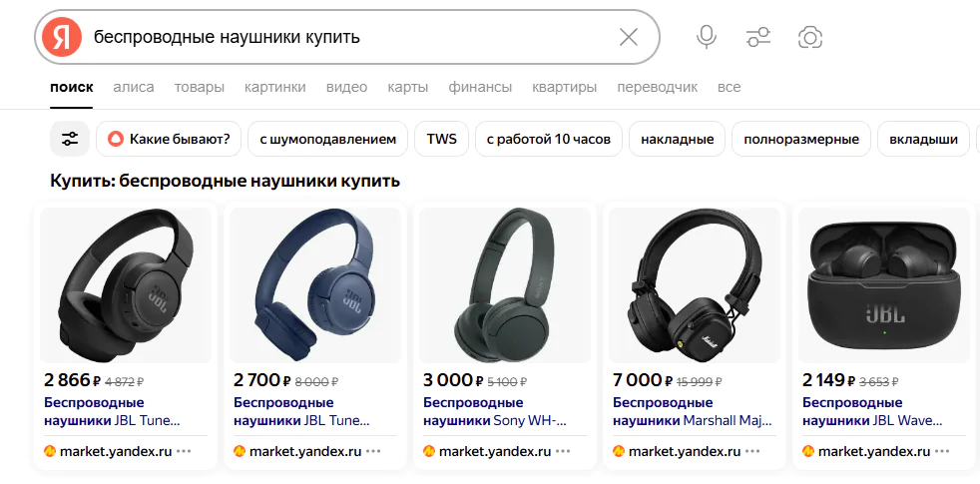Click the Yandex logo in search bar
This screenshot has height=484, width=980.
(x=61, y=38)
